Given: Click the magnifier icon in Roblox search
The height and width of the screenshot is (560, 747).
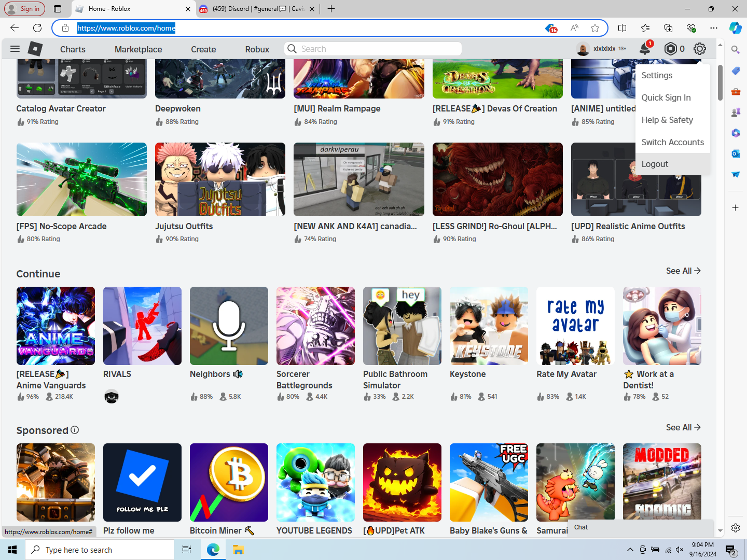Looking at the screenshot, I should coord(292,49).
